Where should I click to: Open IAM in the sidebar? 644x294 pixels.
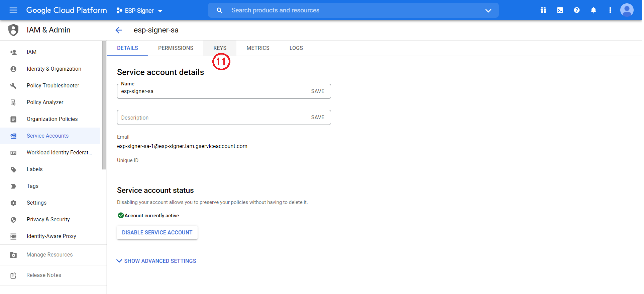pyautogui.click(x=50, y=52)
